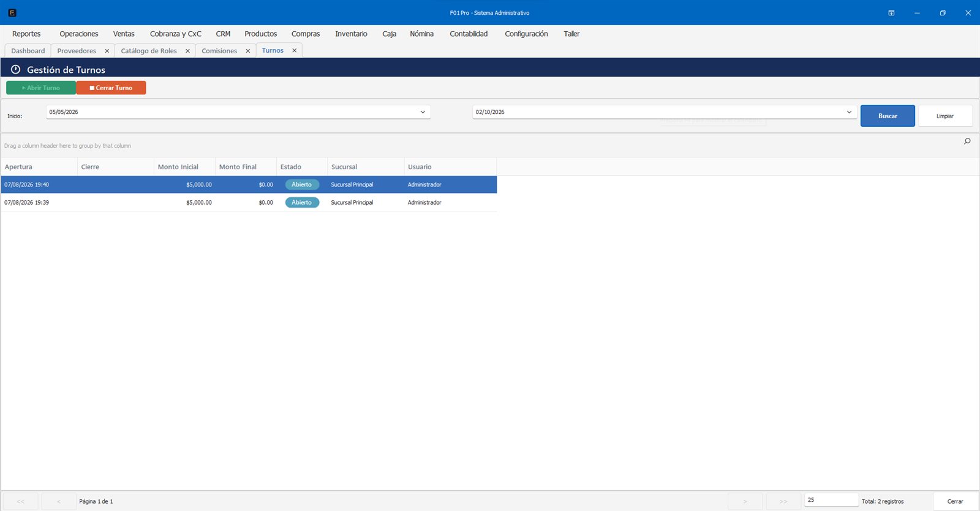
Task: Close the Turnos tab
Action: [x=294, y=50]
